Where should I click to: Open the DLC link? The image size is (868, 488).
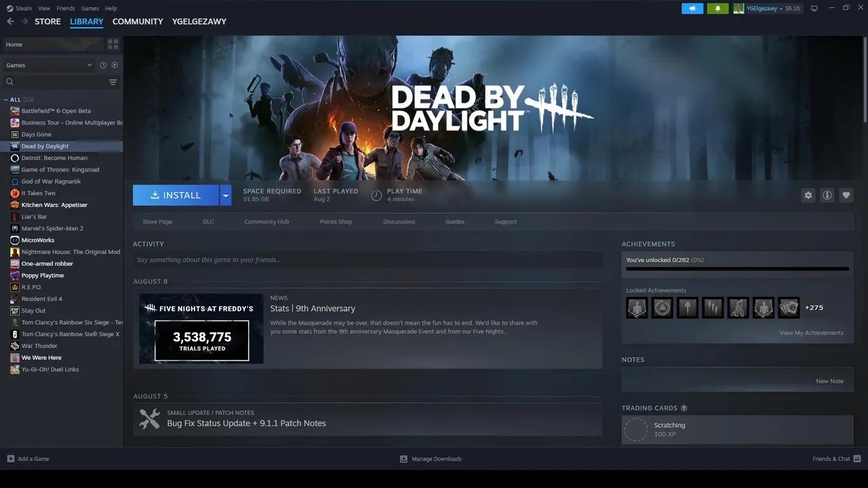208,222
